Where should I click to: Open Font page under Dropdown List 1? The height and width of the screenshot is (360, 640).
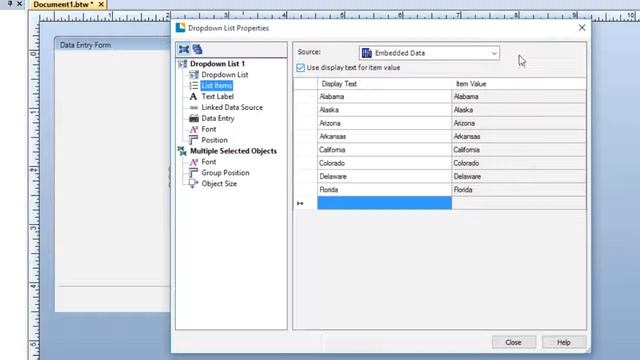(209, 129)
